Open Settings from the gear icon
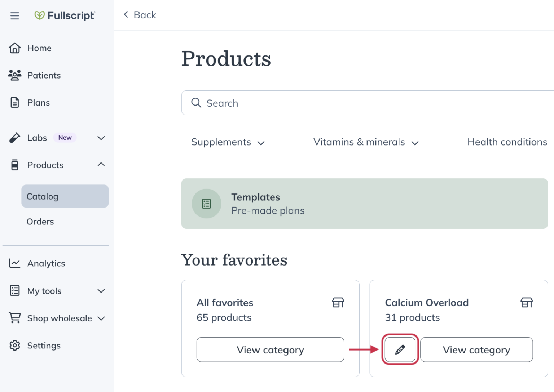Image resolution: width=554 pixels, height=392 pixels. pyautogui.click(x=15, y=346)
